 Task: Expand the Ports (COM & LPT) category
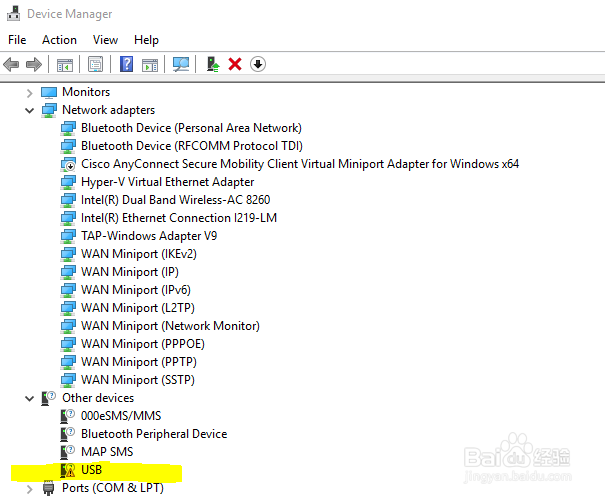[30, 489]
